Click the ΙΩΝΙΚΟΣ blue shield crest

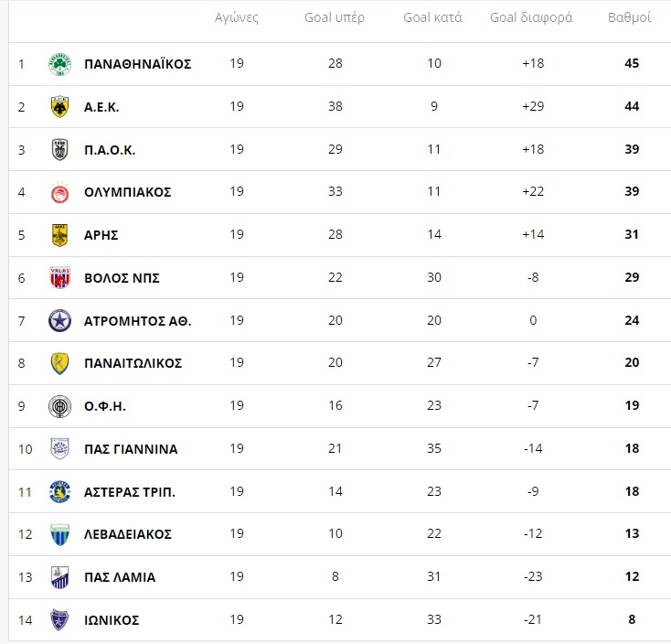(x=60, y=619)
